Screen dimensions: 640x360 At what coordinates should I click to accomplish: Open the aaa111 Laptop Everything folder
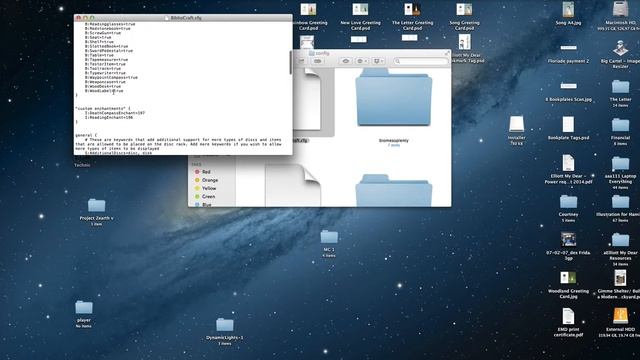620,163
